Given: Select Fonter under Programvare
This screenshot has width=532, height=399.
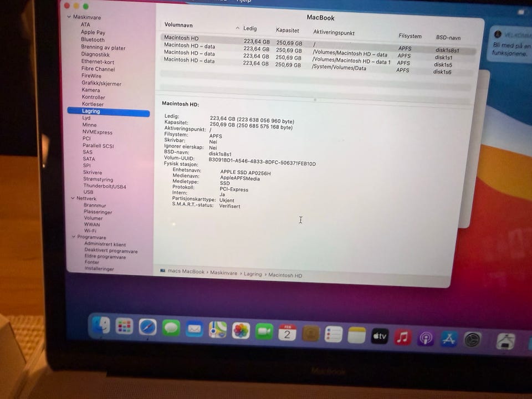Looking at the screenshot, I should point(92,262).
